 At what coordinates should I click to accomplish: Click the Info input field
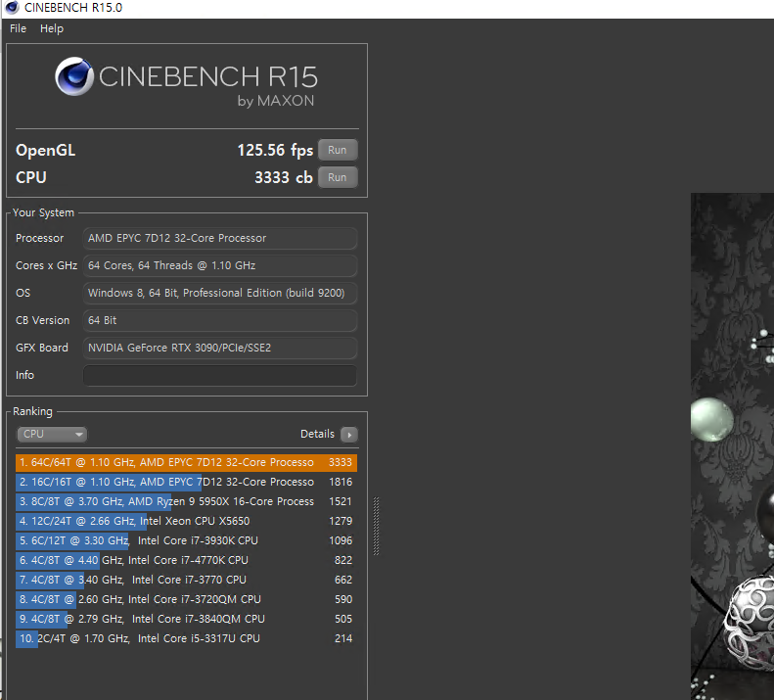[x=219, y=375]
